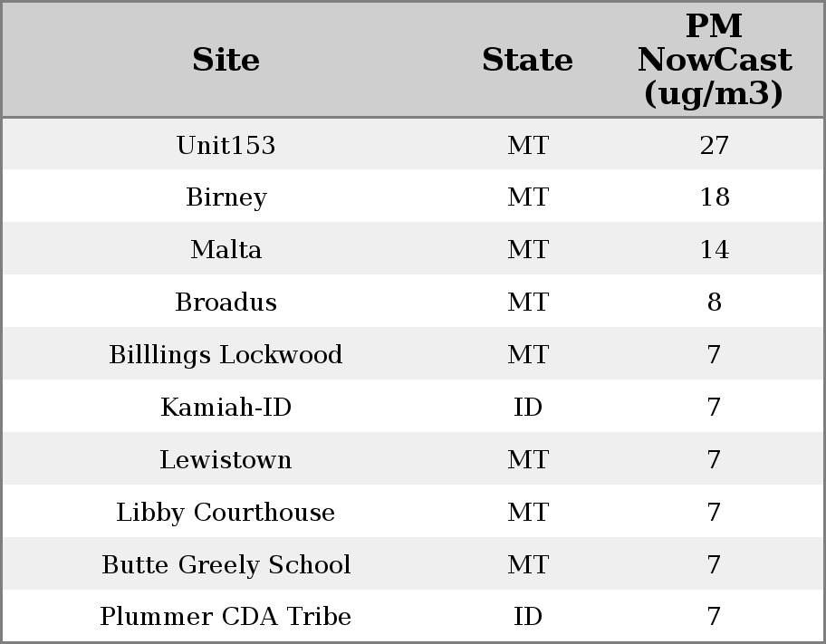
Task: Click the ID state cell for Kamiah-ID
Action: 527,408
